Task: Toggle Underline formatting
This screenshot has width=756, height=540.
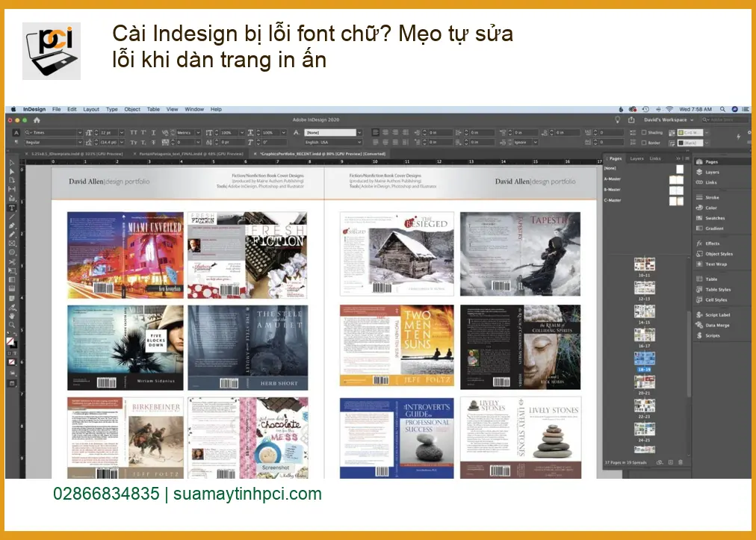Action: point(153,132)
